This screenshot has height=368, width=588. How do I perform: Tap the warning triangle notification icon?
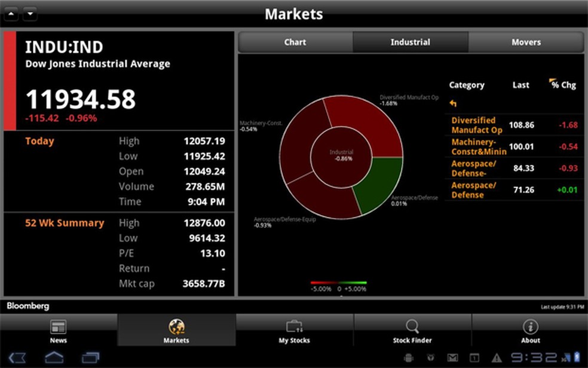coord(497,358)
